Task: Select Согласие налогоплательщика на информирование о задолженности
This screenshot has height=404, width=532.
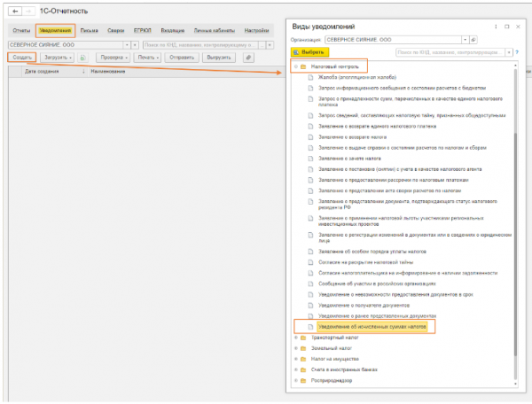Action: pyautogui.click(x=408, y=273)
